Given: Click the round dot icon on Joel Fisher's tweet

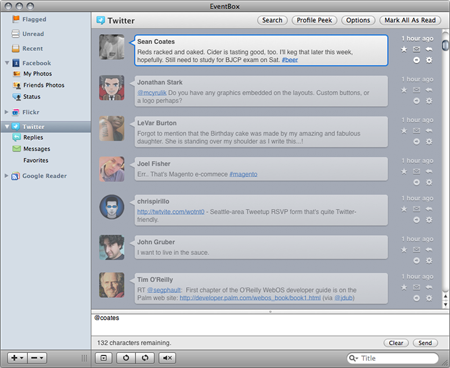Looking at the screenshot, I should pyautogui.click(x=416, y=182).
